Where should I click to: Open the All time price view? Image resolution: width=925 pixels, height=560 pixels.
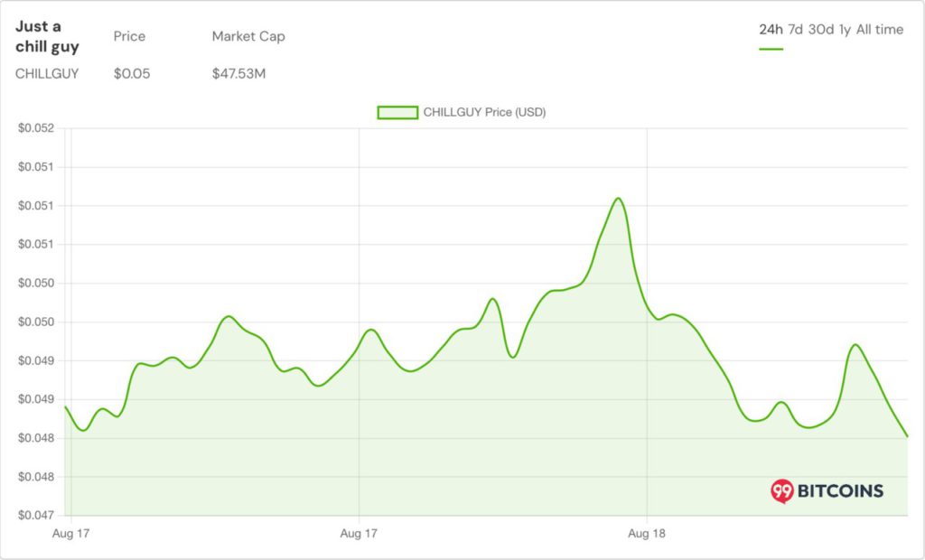click(879, 30)
